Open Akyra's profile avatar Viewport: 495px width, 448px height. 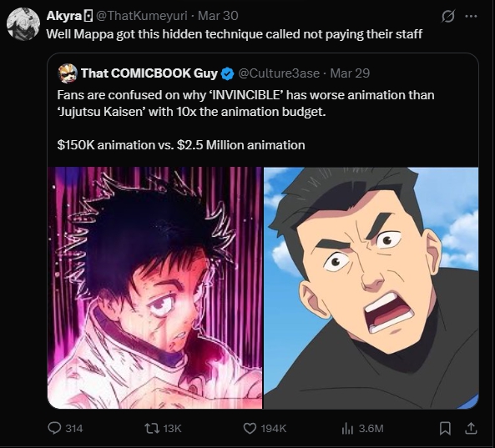click(x=23, y=24)
